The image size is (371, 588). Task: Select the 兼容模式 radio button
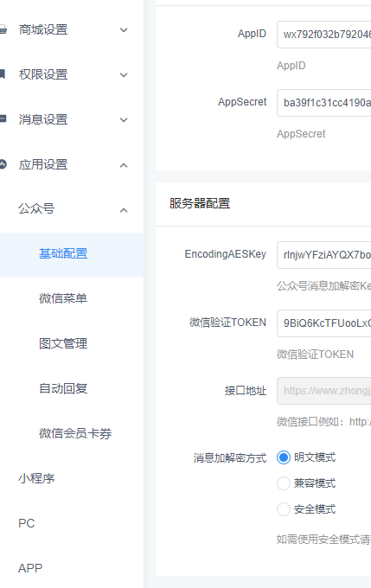(283, 483)
